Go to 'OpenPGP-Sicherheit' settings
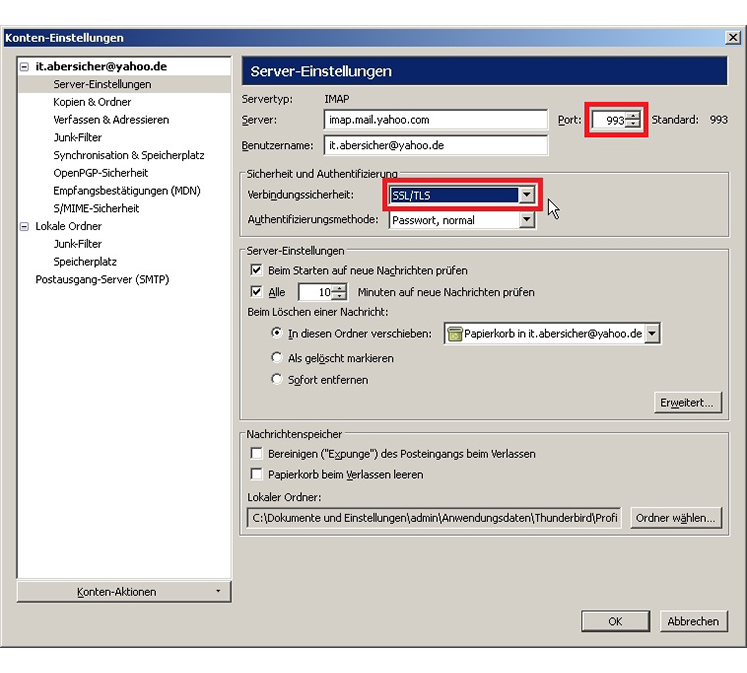This screenshot has height=673, width=747. [x=100, y=173]
